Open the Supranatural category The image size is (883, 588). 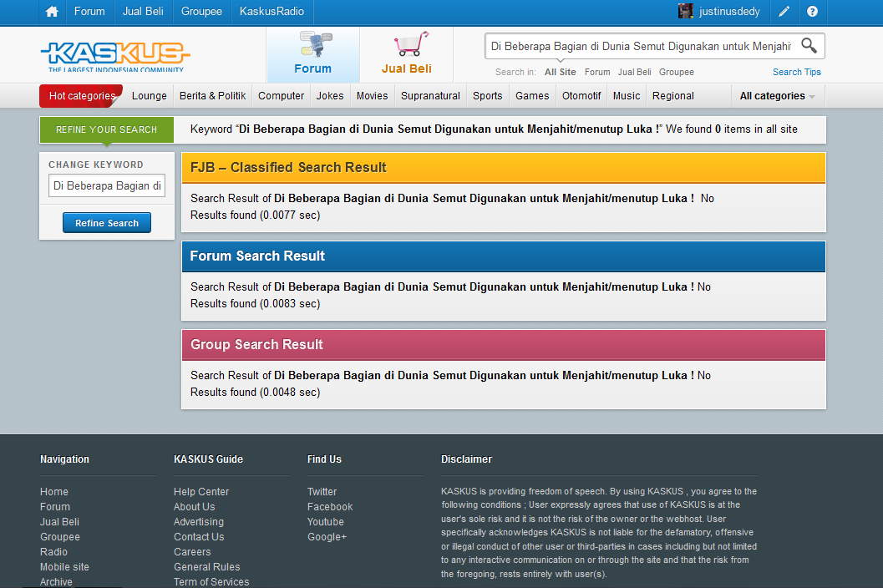pyautogui.click(x=430, y=96)
